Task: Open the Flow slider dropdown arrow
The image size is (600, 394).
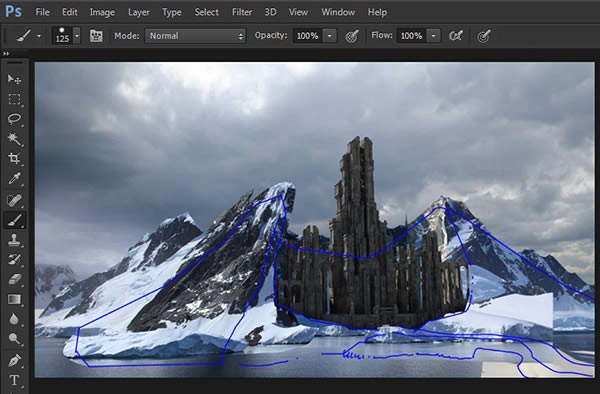Action: click(x=434, y=36)
